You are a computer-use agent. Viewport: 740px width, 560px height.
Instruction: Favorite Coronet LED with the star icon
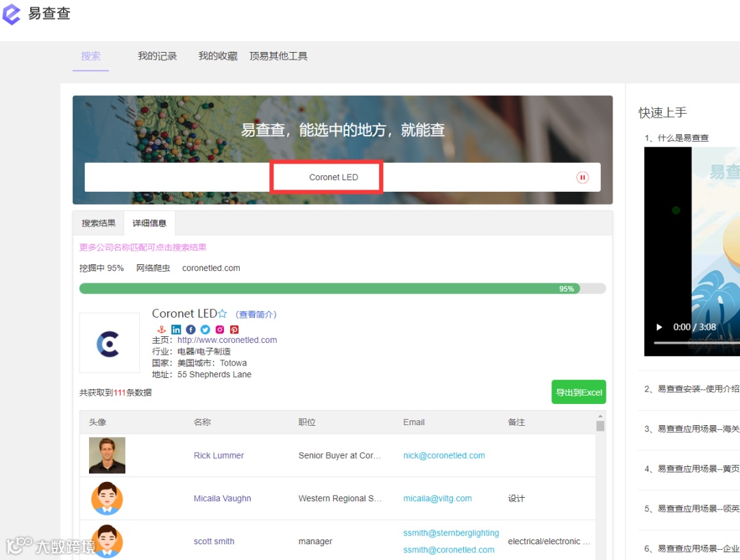tap(222, 314)
